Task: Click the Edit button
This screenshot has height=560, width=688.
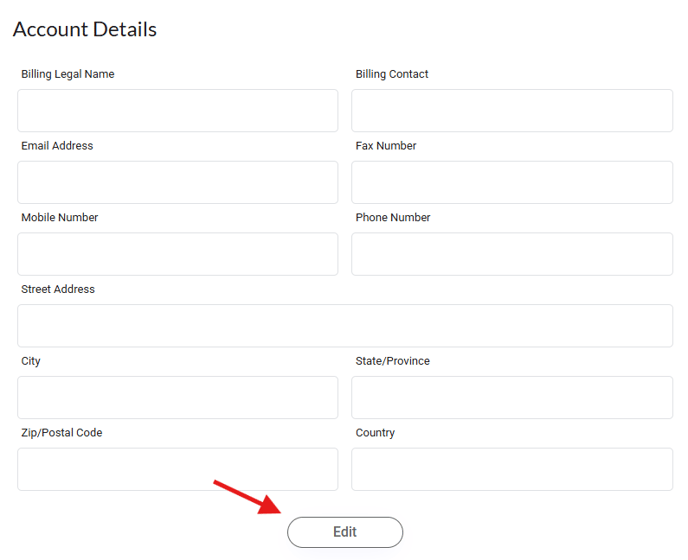Action: 345,532
